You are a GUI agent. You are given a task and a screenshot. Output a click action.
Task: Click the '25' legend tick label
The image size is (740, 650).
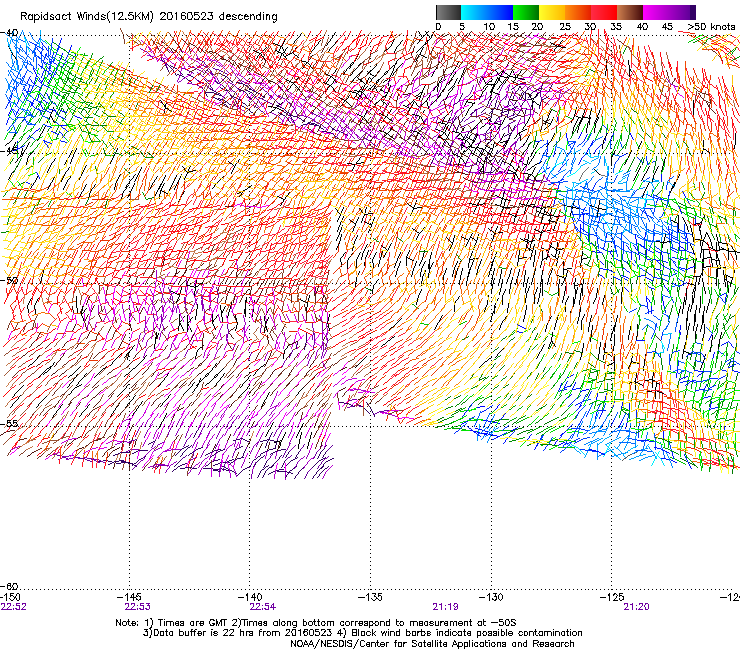pyautogui.click(x=565, y=27)
